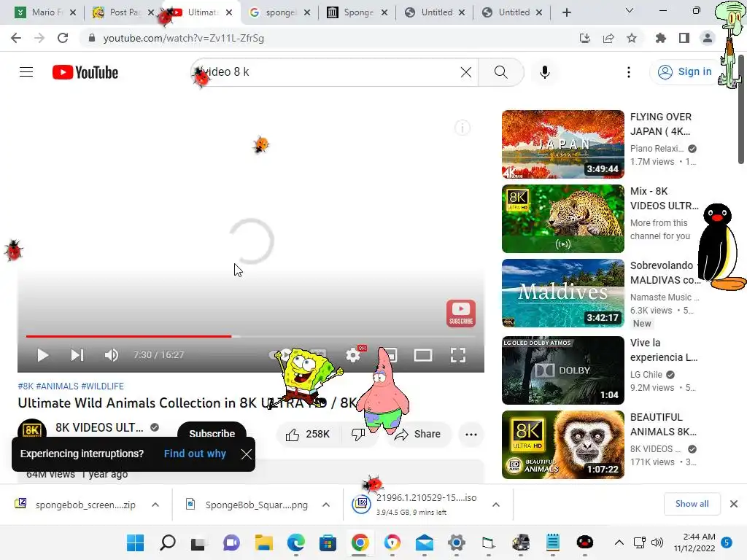Like the video with 258K likes

(x=308, y=435)
